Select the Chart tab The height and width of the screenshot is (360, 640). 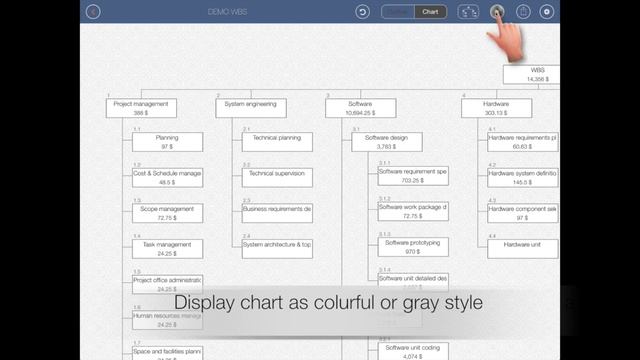click(x=430, y=12)
